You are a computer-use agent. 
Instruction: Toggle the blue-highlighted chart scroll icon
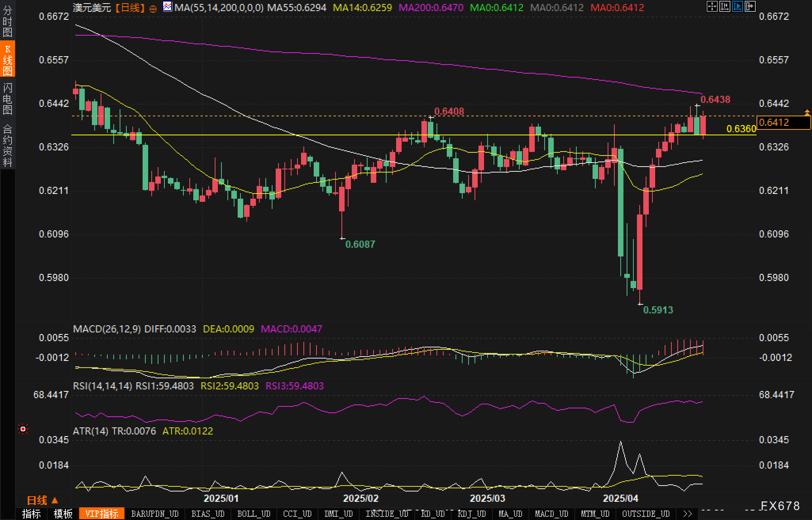737,6
